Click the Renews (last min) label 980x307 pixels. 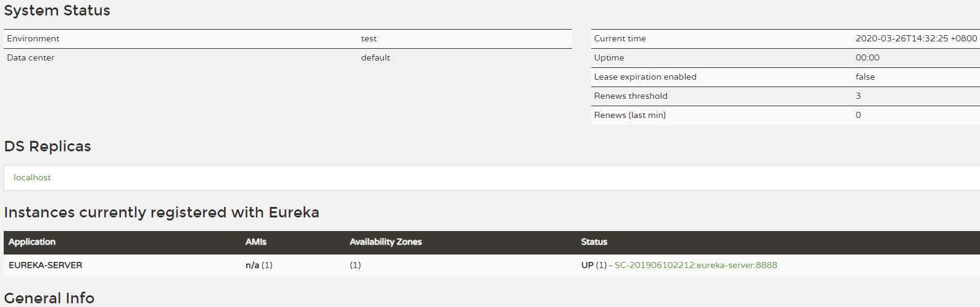pyautogui.click(x=629, y=115)
